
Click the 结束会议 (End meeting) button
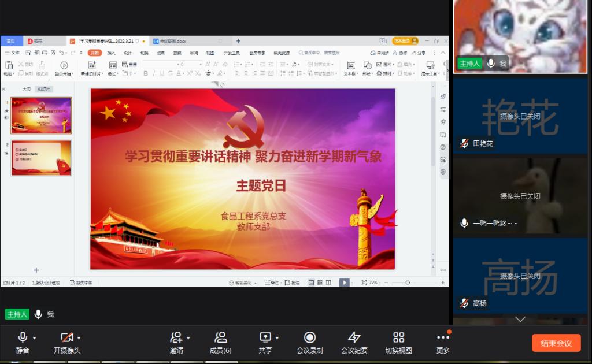556,343
